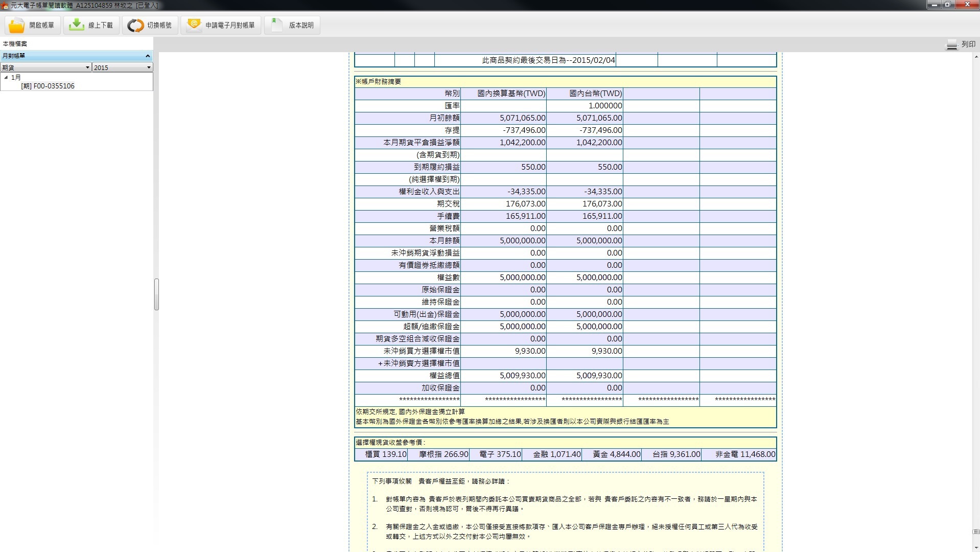The height and width of the screenshot is (552, 980).
Task: Click the 線上下載 online download icon
Action: point(76,25)
